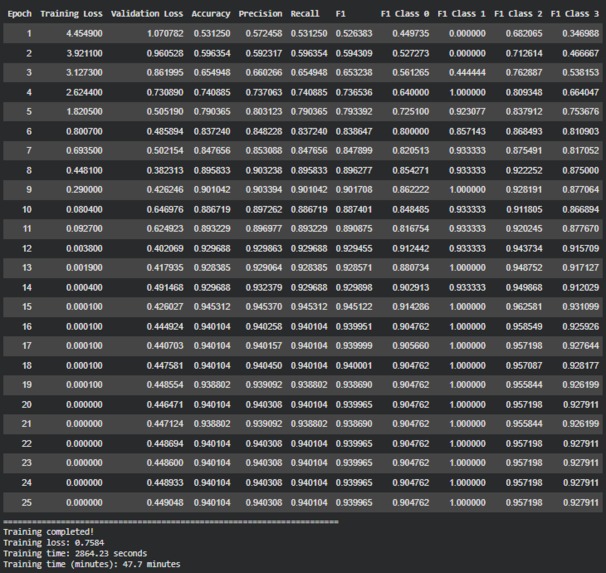
Task: Click F1 Class 1 value 0.923077
Action: tap(467, 112)
